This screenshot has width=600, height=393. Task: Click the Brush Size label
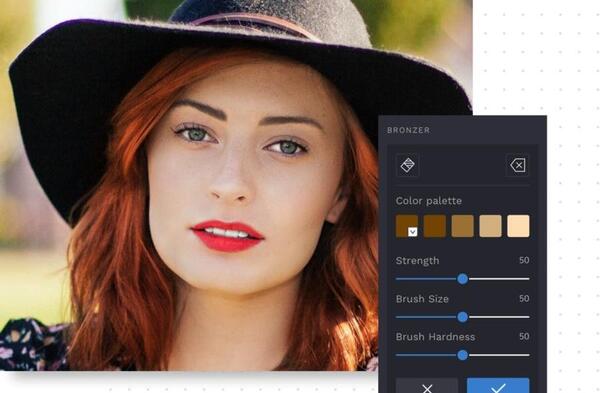[x=422, y=299]
